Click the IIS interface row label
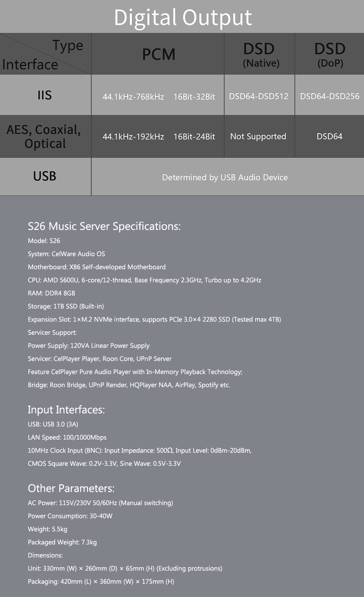 click(x=45, y=95)
